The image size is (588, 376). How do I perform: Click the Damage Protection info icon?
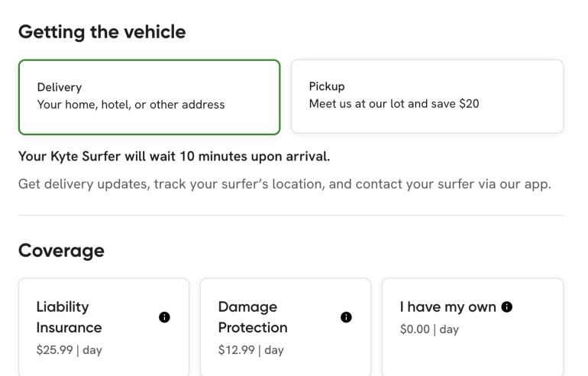point(345,317)
